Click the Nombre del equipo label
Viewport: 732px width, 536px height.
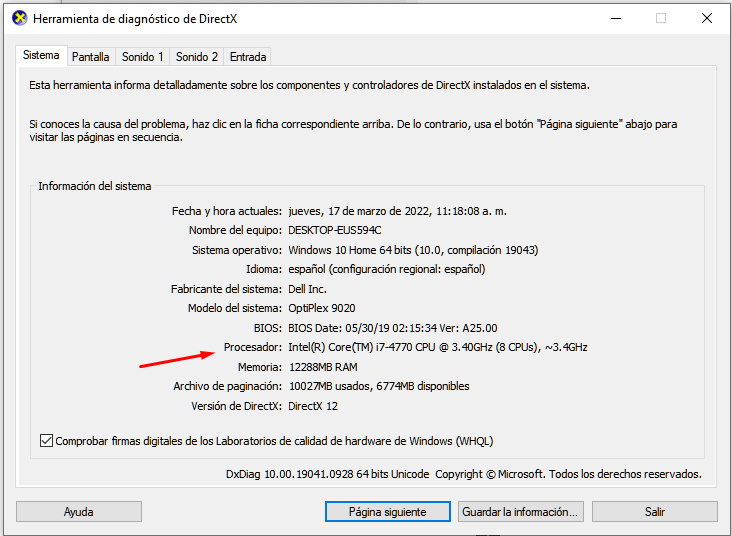235,230
